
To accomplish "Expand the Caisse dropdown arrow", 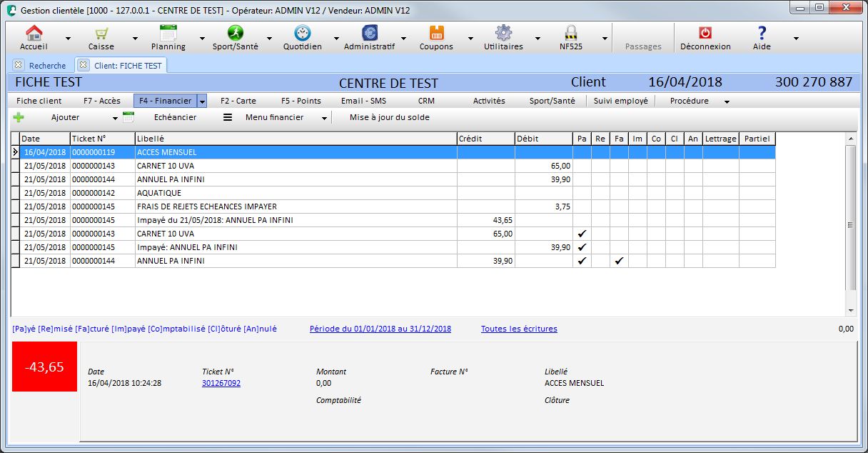I will [135, 39].
